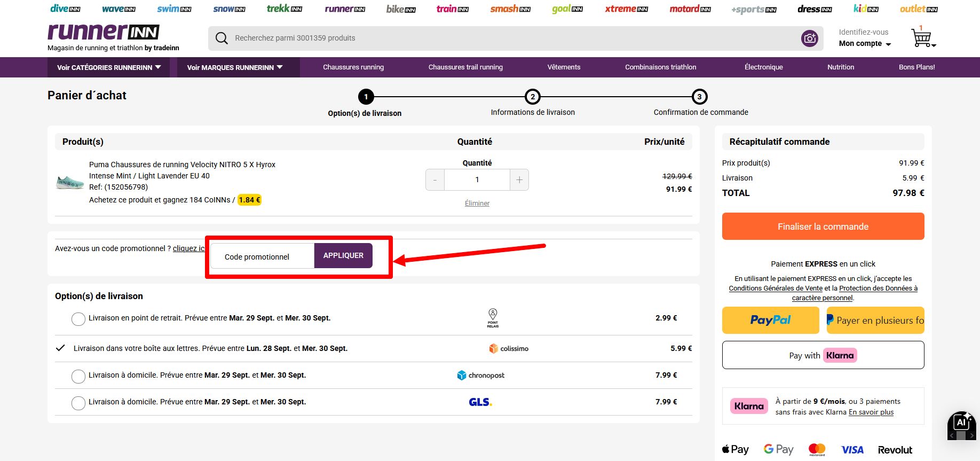This screenshot has height=461, width=980.
Task: Increase quantity with the plus button
Action: click(x=519, y=180)
